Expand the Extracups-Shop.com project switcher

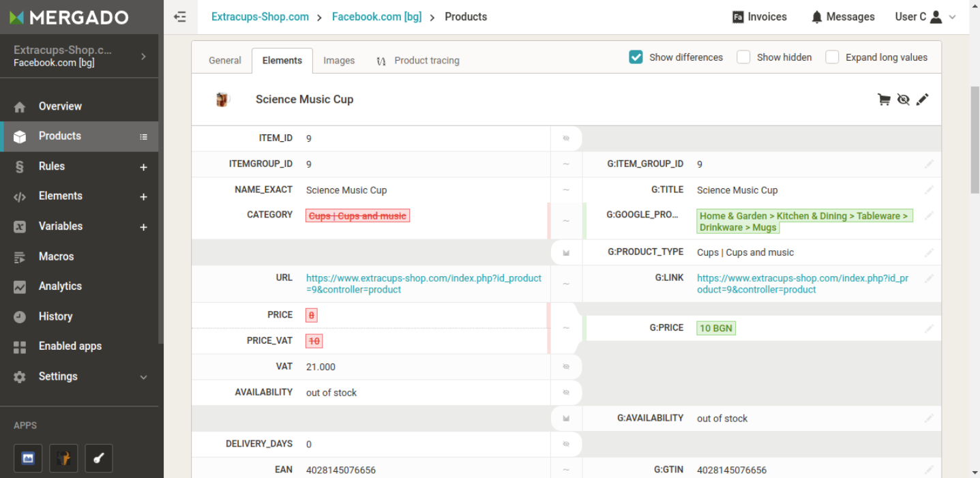pos(143,56)
